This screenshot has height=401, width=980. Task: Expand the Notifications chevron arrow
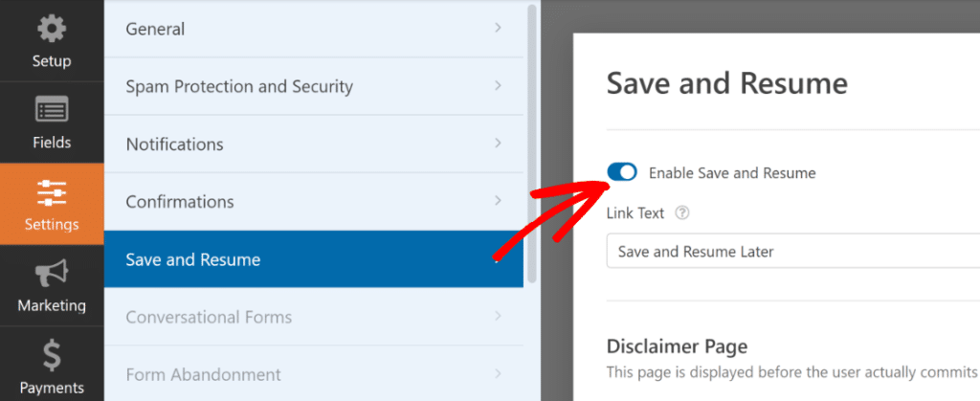coord(498,144)
